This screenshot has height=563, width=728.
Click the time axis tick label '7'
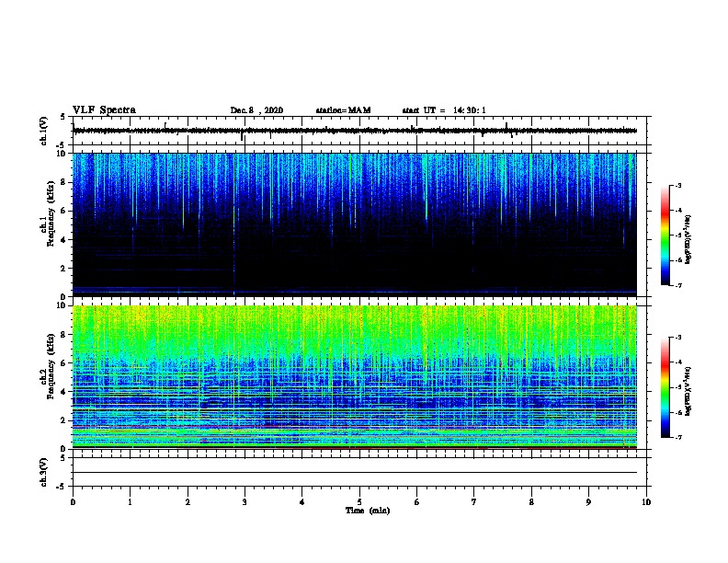tap(474, 502)
